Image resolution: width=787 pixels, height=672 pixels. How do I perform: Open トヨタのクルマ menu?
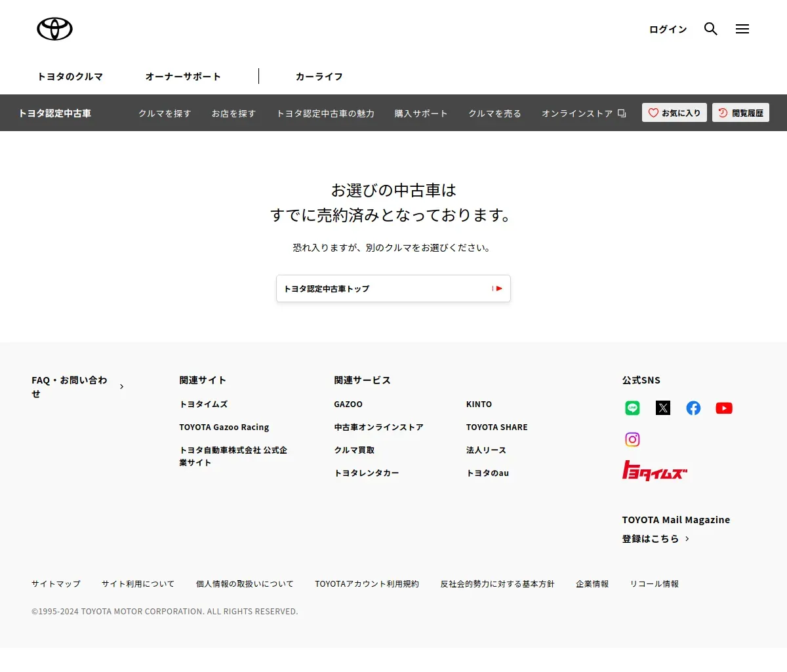tap(70, 77)
